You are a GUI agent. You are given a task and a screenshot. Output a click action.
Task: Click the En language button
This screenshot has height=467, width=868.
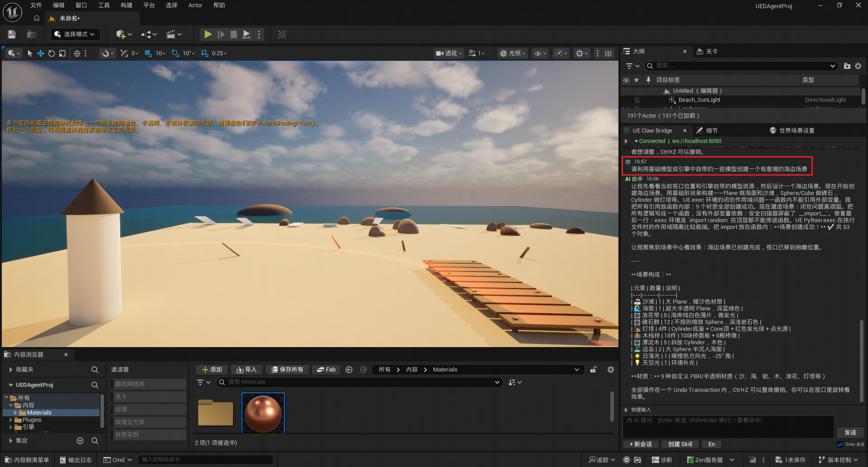tap(712, 444)
